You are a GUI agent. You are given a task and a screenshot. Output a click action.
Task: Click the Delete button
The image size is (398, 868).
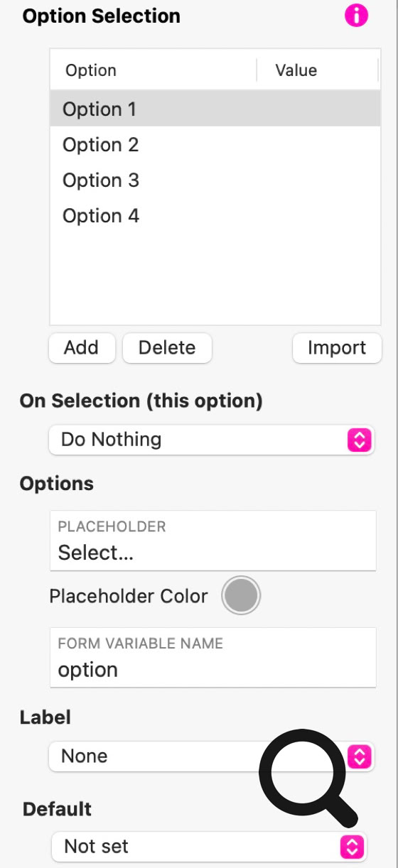(167, 348)
